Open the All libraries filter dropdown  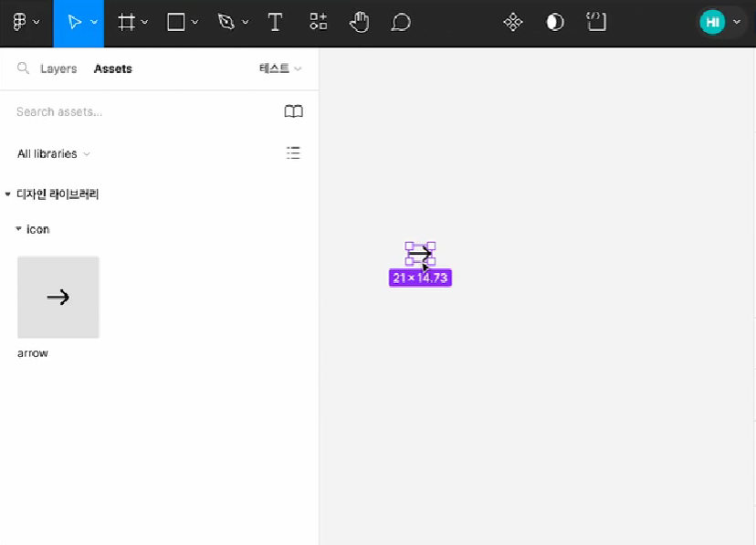(x=54, y=153)
